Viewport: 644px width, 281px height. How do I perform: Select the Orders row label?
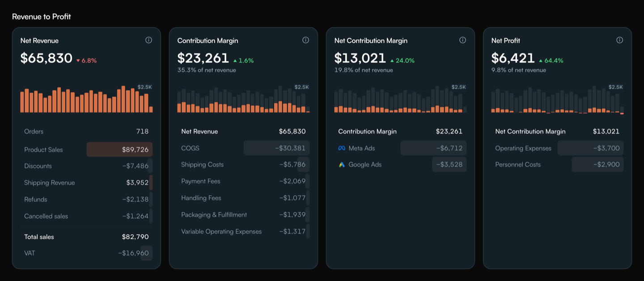pos(34,131)
